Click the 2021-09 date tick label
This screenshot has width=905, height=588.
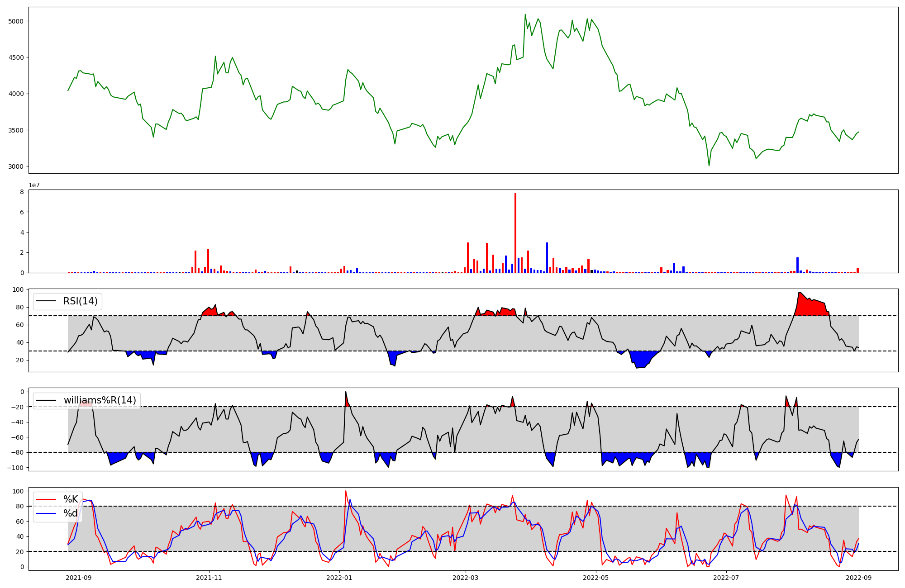[79, 578]
